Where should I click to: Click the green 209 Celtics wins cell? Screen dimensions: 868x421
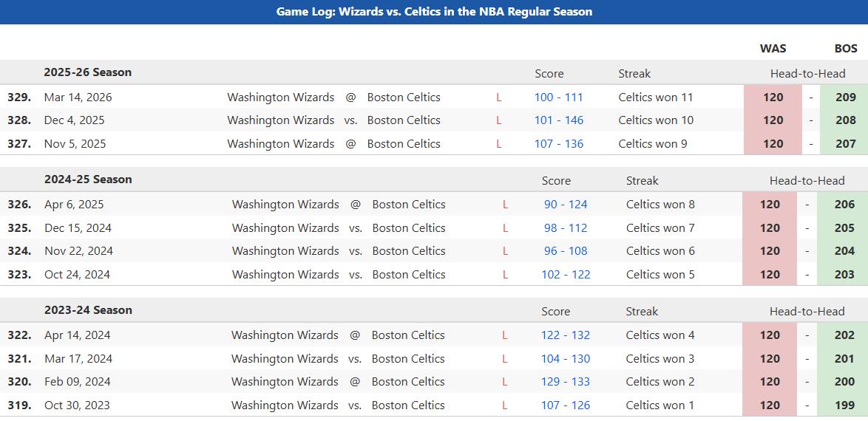pos(845,97)
